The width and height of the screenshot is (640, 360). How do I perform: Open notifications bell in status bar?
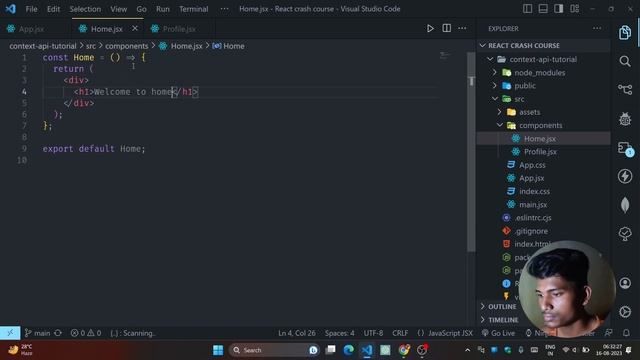coord(626,333)
